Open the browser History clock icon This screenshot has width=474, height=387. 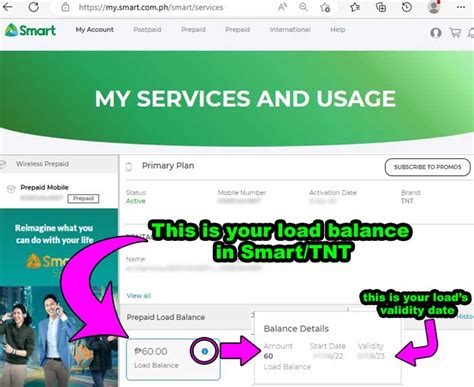click(x=407, y=7)
